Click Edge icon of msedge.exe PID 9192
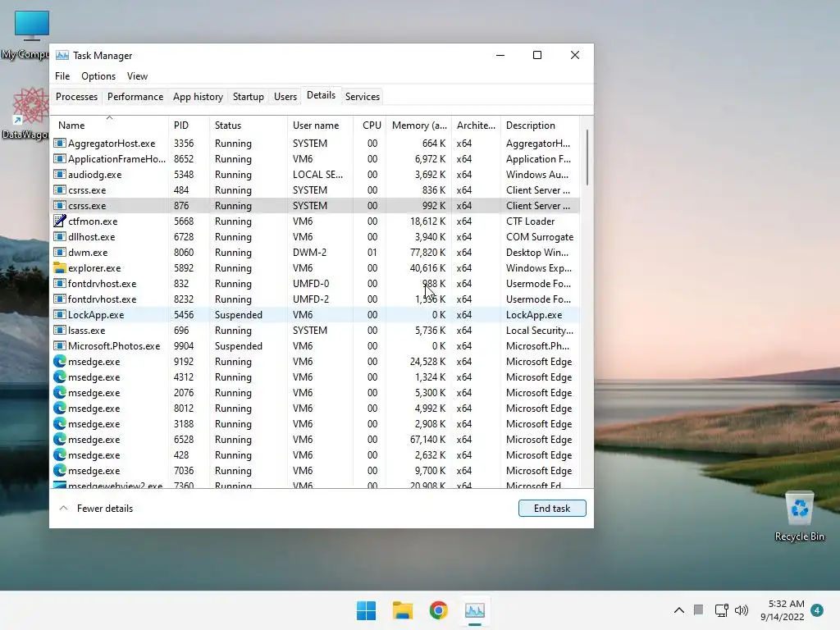840x630 pixels. 59,361
